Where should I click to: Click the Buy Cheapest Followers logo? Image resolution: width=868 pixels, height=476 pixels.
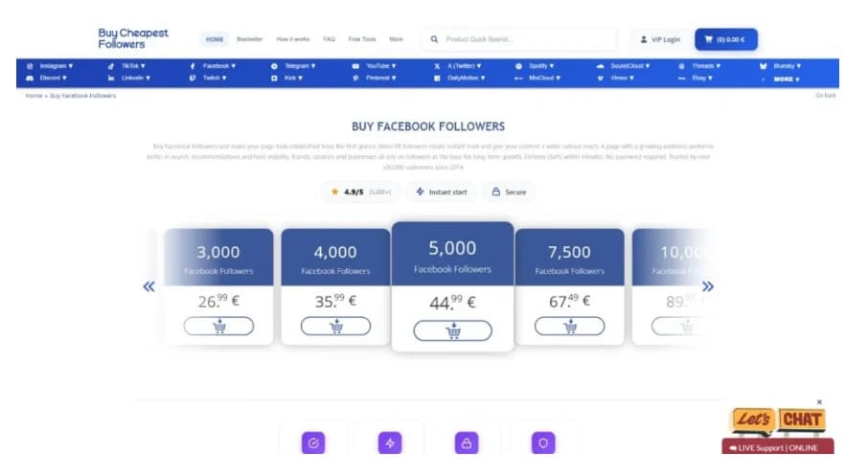pyautogui.click(x=133, y=38)
